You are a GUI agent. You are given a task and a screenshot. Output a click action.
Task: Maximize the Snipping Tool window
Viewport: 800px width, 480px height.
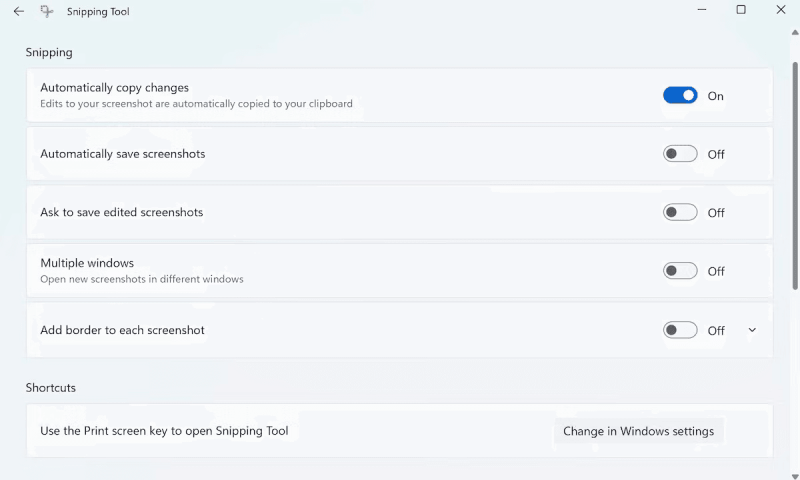(x=741, y=10)
